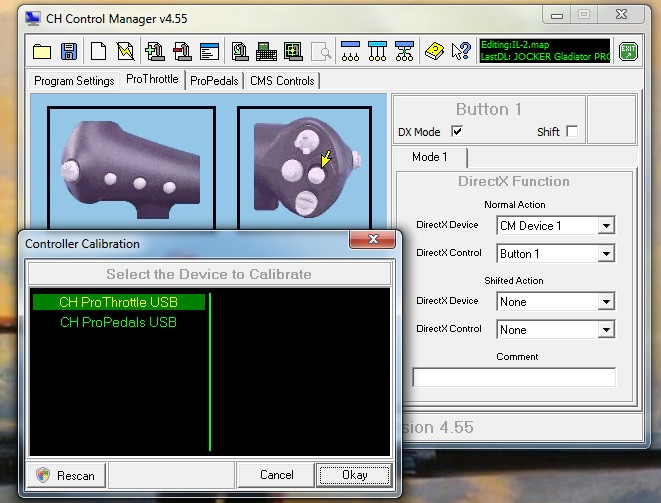The height and width of the screenshot is (503, 661).
Task: Click the DirectX Function heading
Action: click(x=514, y=181)
